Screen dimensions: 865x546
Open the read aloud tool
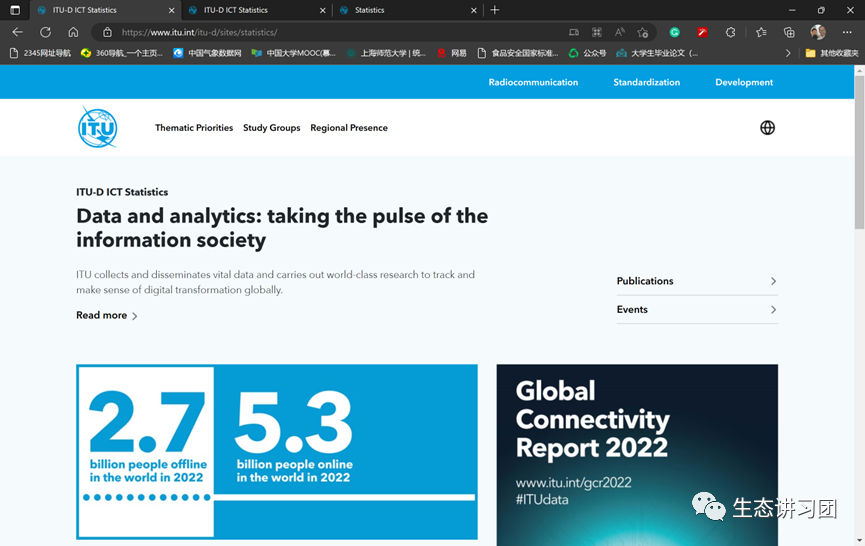pyautogui.click(x=620, y=33)
